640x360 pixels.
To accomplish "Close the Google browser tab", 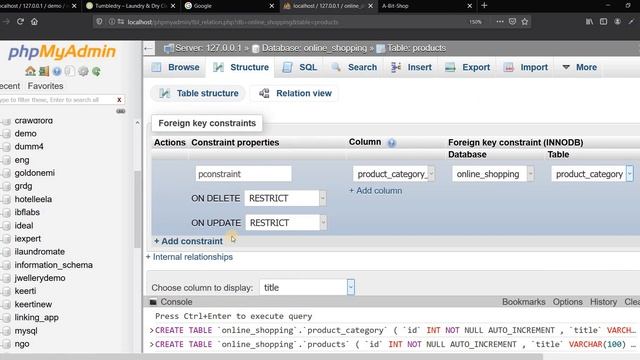I will pos(272,6).
